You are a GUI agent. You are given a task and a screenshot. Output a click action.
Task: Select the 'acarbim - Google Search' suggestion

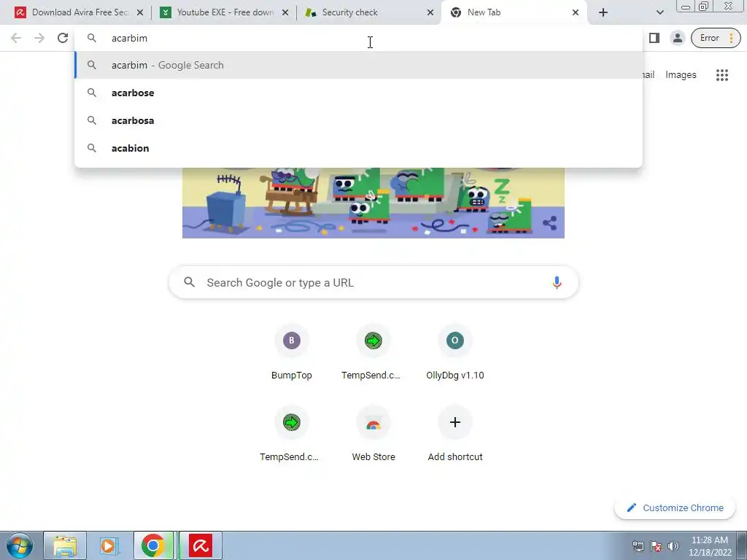pyautogui.click(x=358, y=65)
